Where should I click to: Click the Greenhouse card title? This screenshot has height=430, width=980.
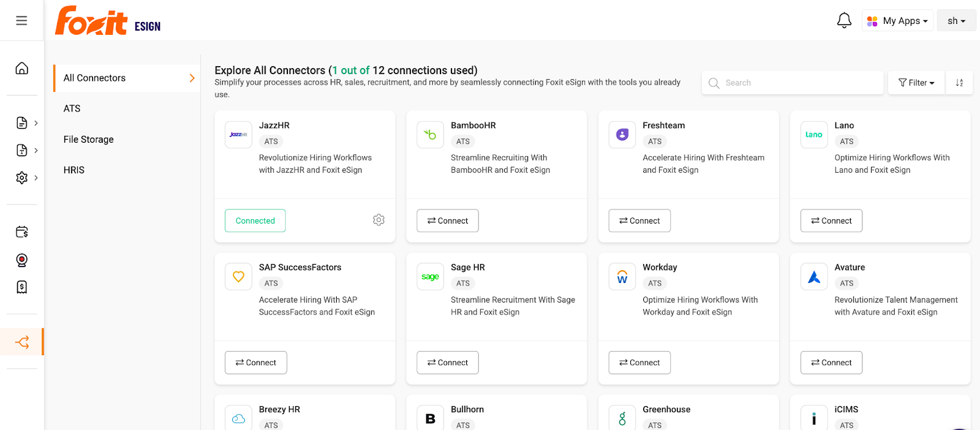666,410
